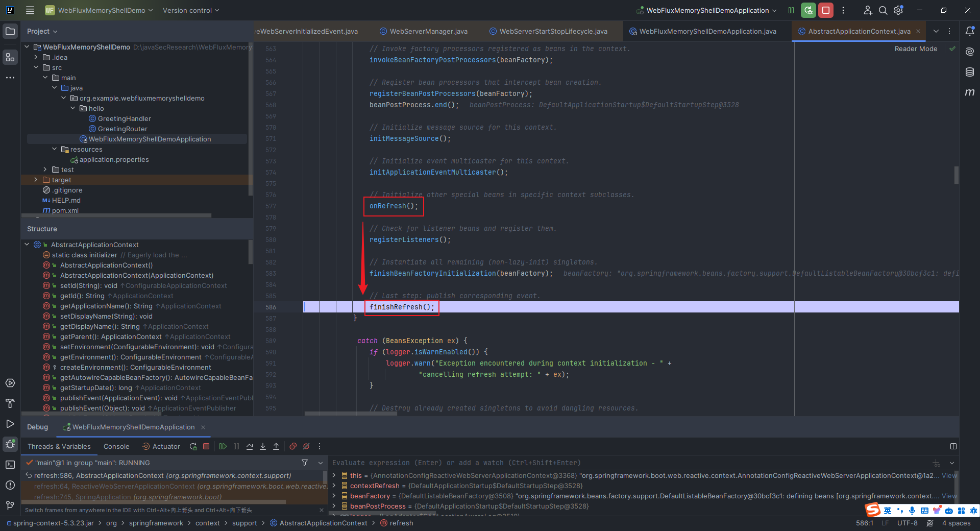980x531 pixels.
Task: Show hidden editor tabs dropdown
Action: tap(936, 31)
